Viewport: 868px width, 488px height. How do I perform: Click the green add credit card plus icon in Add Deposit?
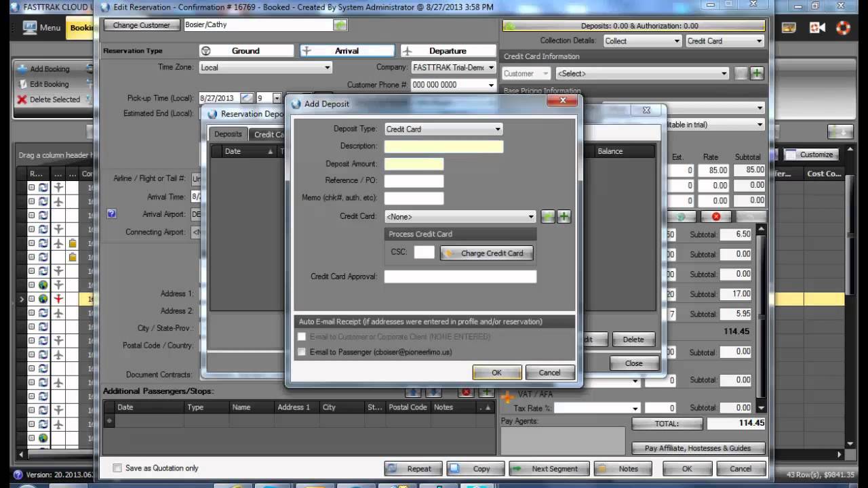[x=564, y=217]
